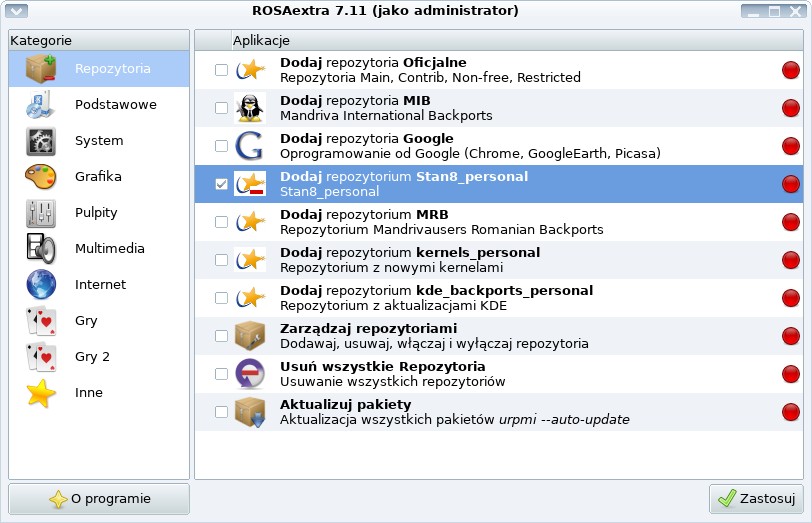Select the Internet category label
Image resolution: width=812 pixels, height=523 pixels.
click(x=100, y=284)
